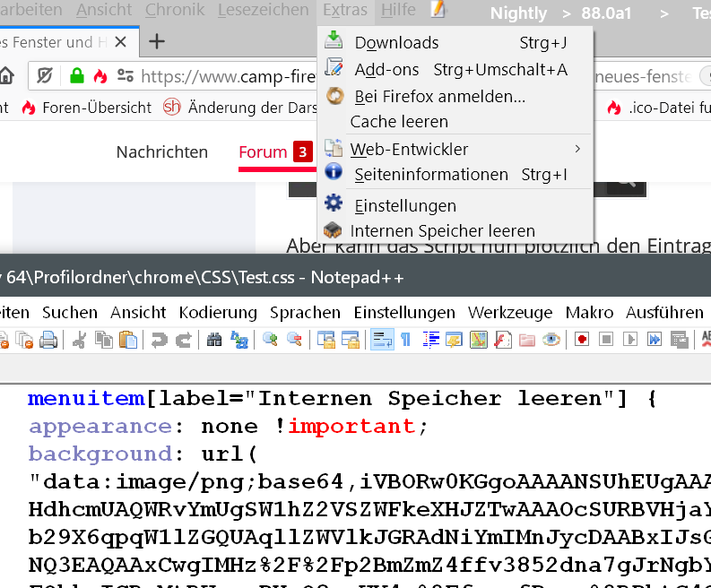The image size is (711, 588).
Task: Open Downloads from the Extras menu
Action: point(455,42)
